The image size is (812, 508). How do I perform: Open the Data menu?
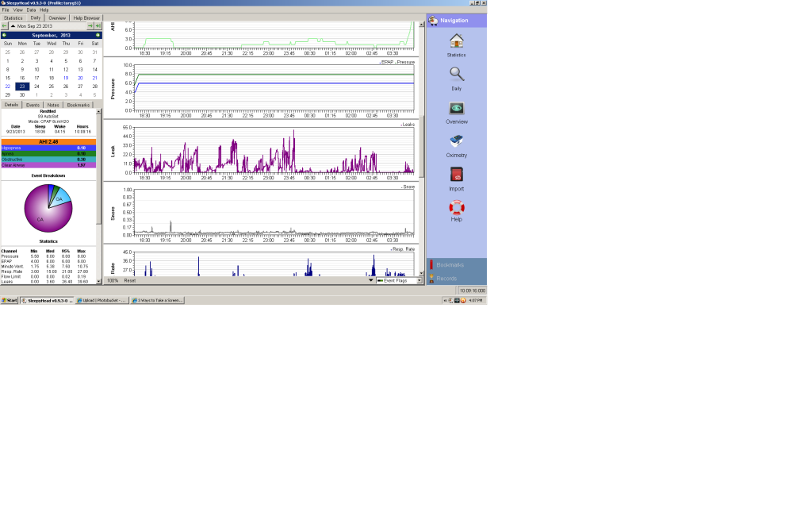click(x=31, y=10)
